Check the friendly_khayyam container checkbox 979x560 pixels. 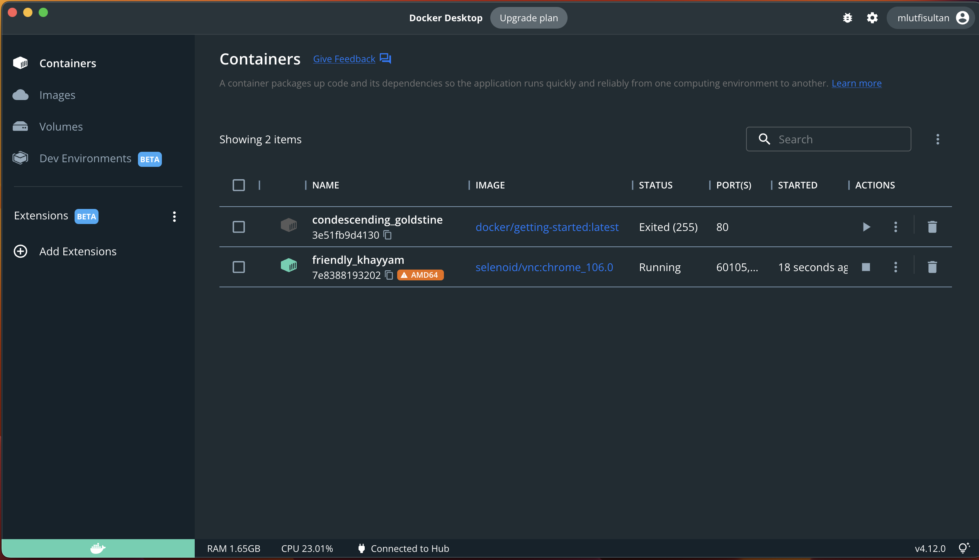click(x=238, y=267)
